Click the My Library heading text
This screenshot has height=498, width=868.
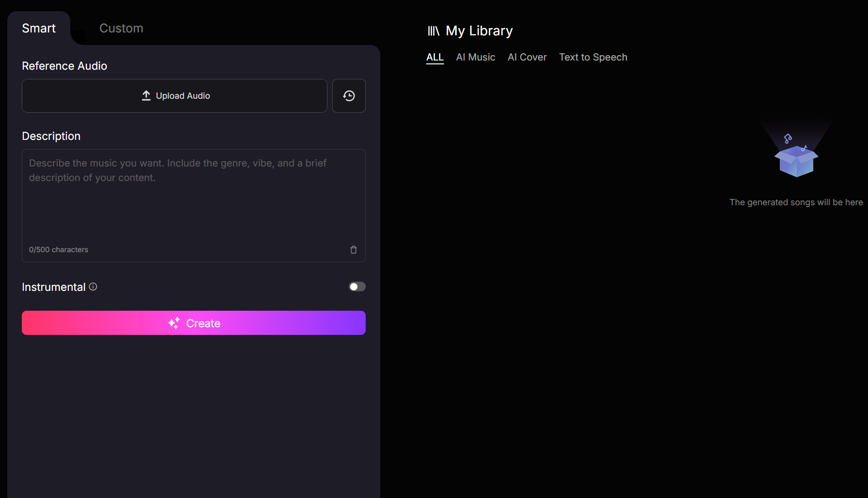[x=479, y=31]
